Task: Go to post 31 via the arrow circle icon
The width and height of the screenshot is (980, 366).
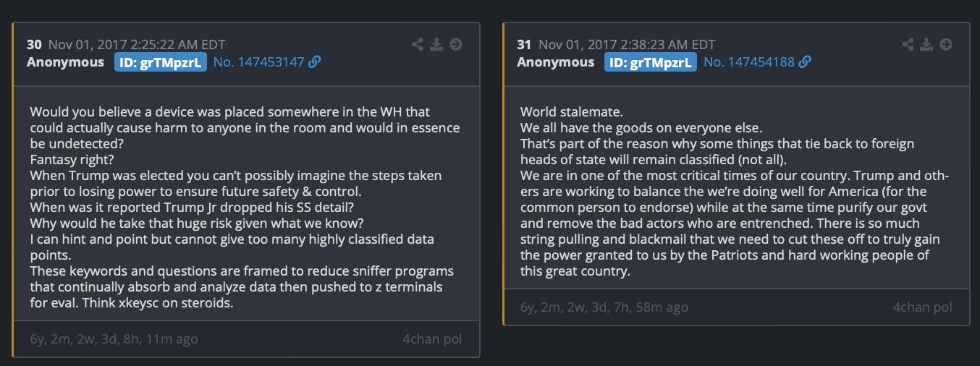Action: [946, 45]
